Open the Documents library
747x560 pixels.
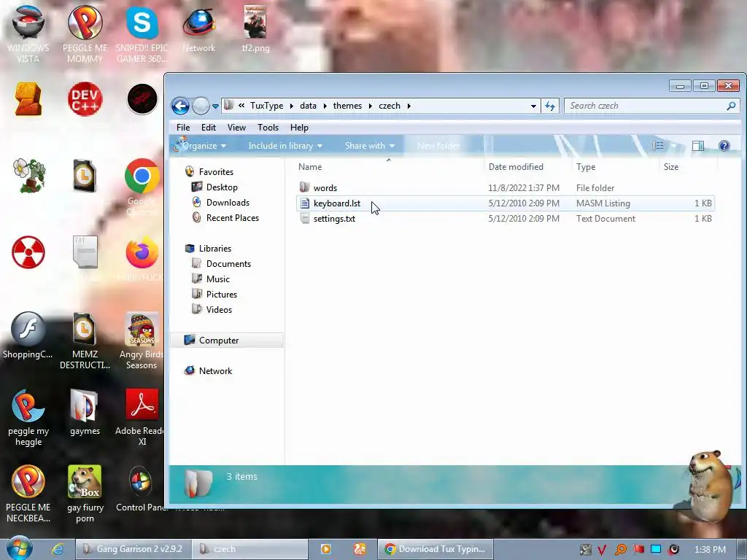[x=228, y=264]
